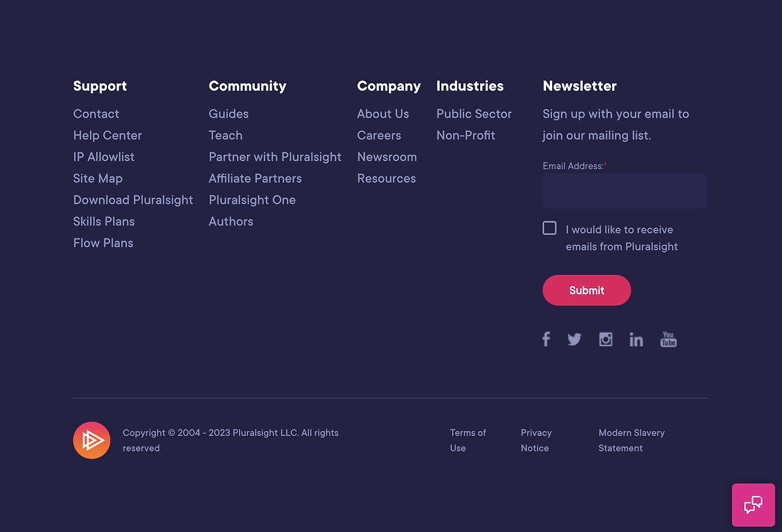View the Modern Slavery Statement
782x532 pixels.
pyautogui.click(x=632, y=440)
